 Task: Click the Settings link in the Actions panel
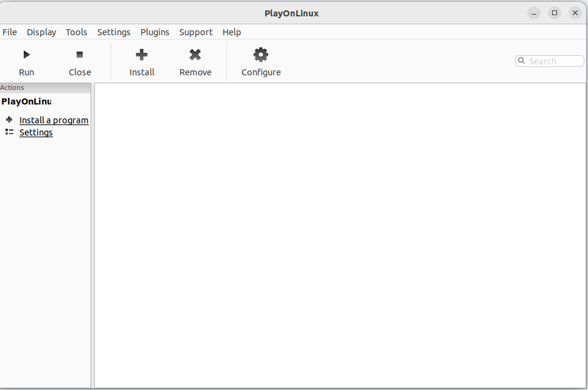pyautogui.click(x=36, y=132)
